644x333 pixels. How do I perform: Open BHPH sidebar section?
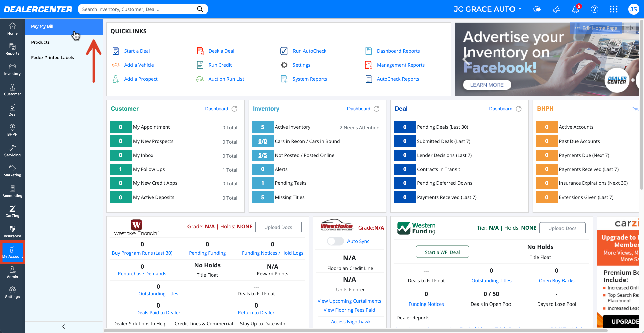(12, 130)
